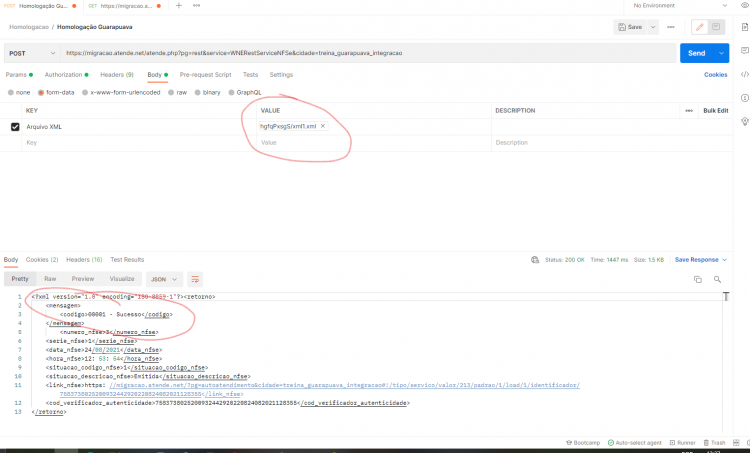Click the blue Send button
The image size is (750, 453).
pyautogui.click(x=696, y=53)
